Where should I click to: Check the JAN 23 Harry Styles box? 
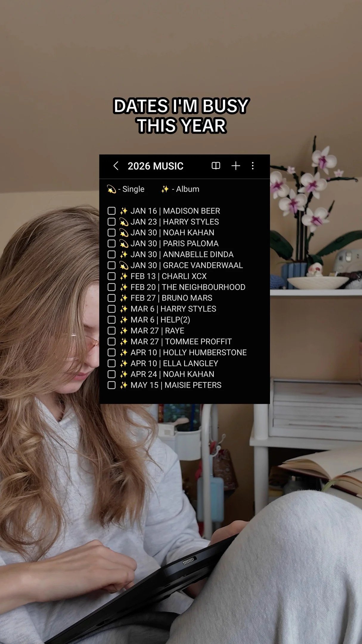111,222
